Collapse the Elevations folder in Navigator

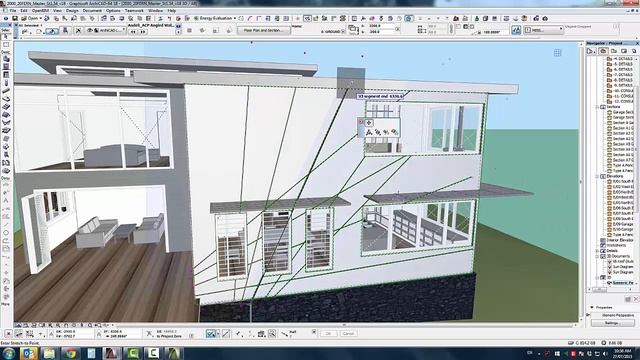(x=597, y=176)
